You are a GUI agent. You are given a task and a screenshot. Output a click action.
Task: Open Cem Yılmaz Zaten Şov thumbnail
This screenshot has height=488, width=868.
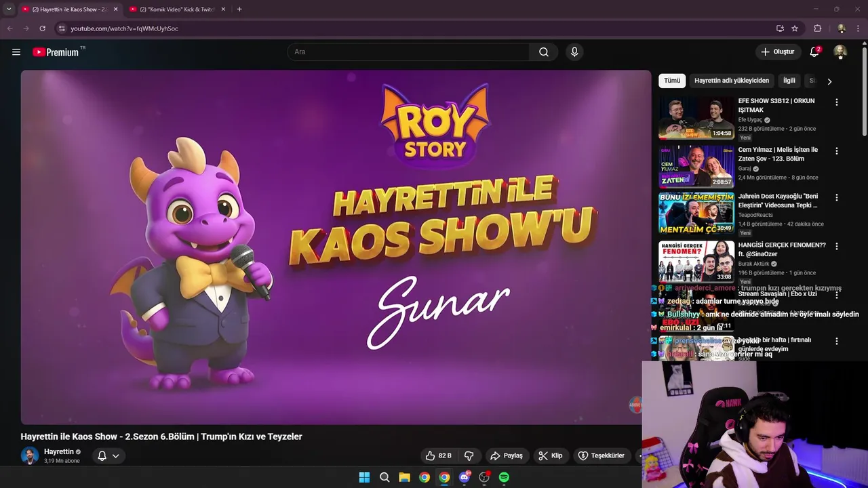point(696,167)
